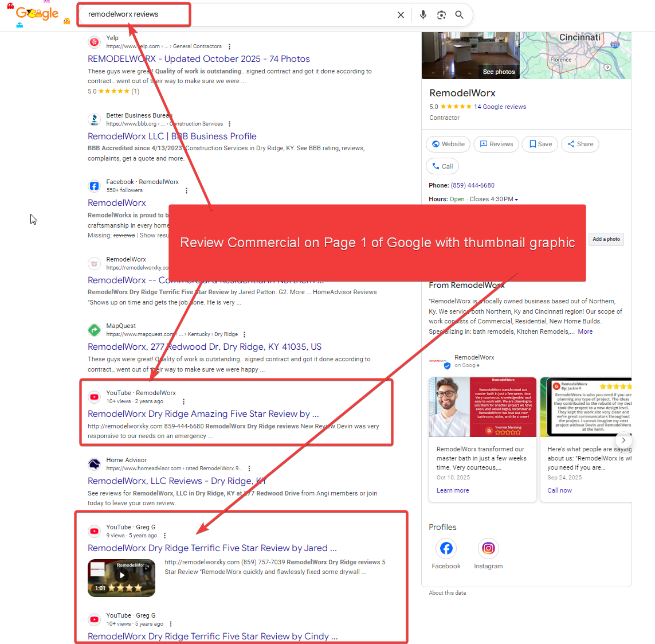The height and width of the screenshot is (644, 655).
Task: Open options menu beside Home Advisor result
Action: (249, 469)
